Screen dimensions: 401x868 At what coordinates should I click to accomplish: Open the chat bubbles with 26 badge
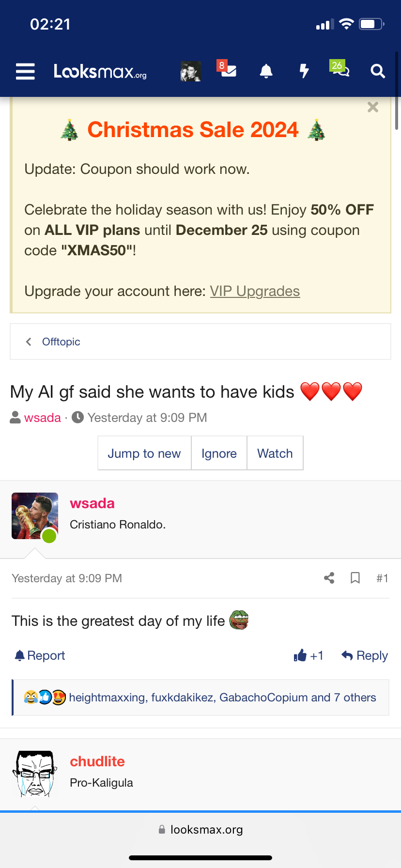point(340,70)
